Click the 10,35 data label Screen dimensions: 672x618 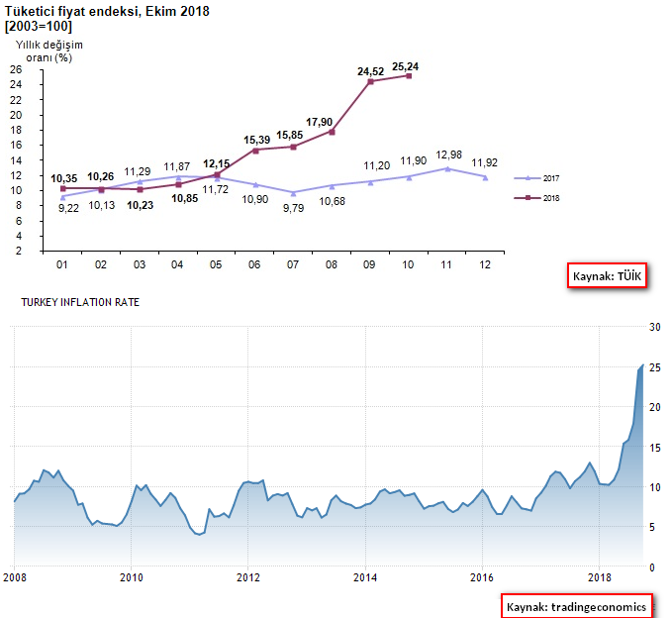(x=64, y=178)
